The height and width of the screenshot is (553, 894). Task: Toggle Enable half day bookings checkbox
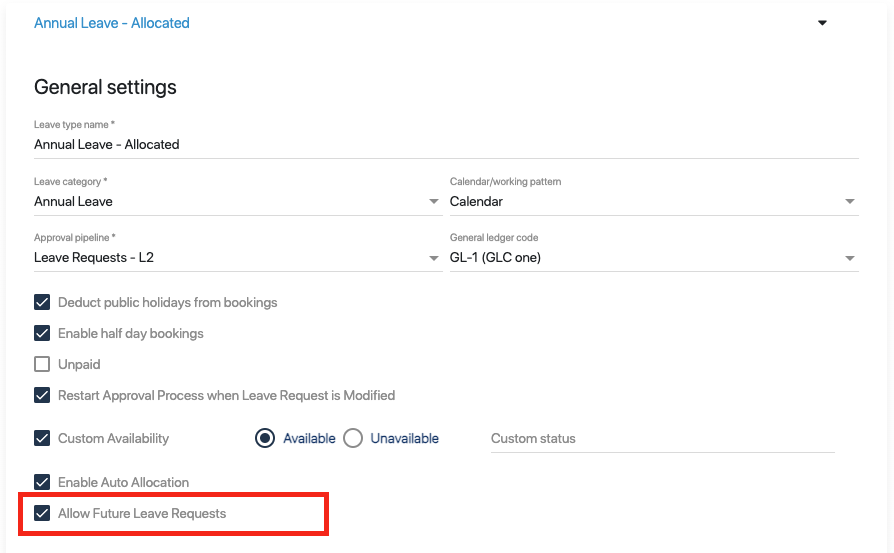tap(42, 333)
